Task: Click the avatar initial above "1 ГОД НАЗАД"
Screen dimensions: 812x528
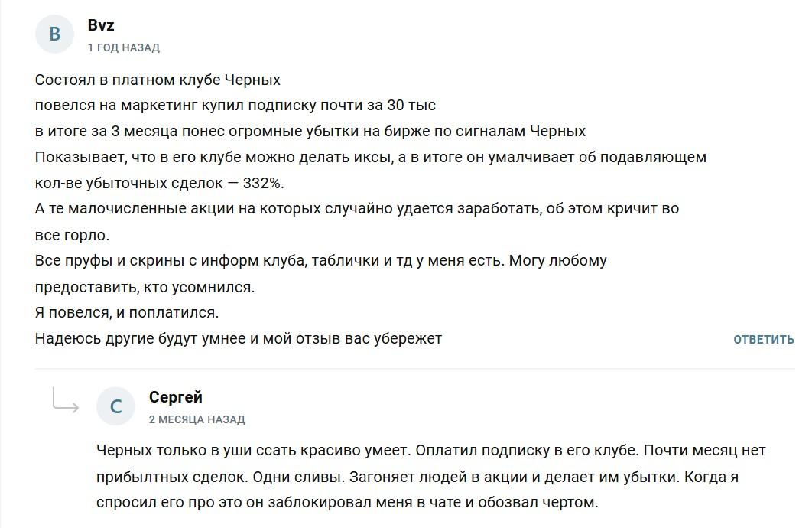Action: (x=54, y=32)
